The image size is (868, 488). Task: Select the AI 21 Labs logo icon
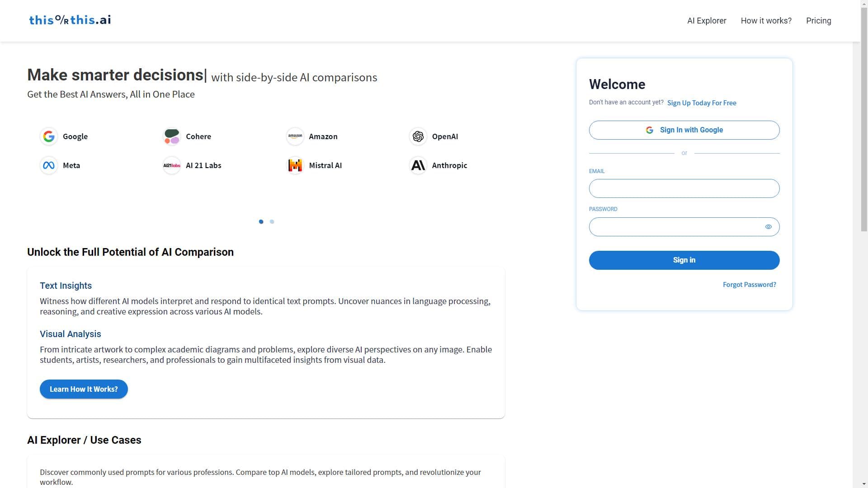tap(172, 165)
